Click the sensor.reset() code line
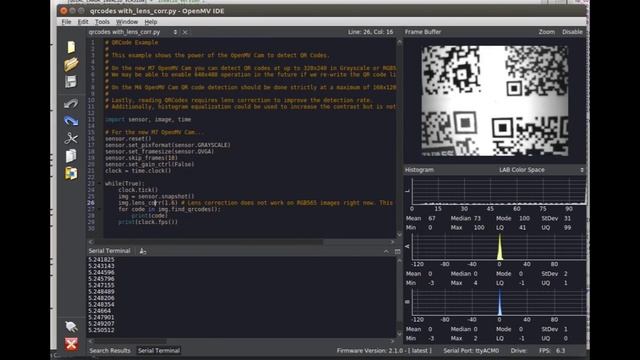 128,139
